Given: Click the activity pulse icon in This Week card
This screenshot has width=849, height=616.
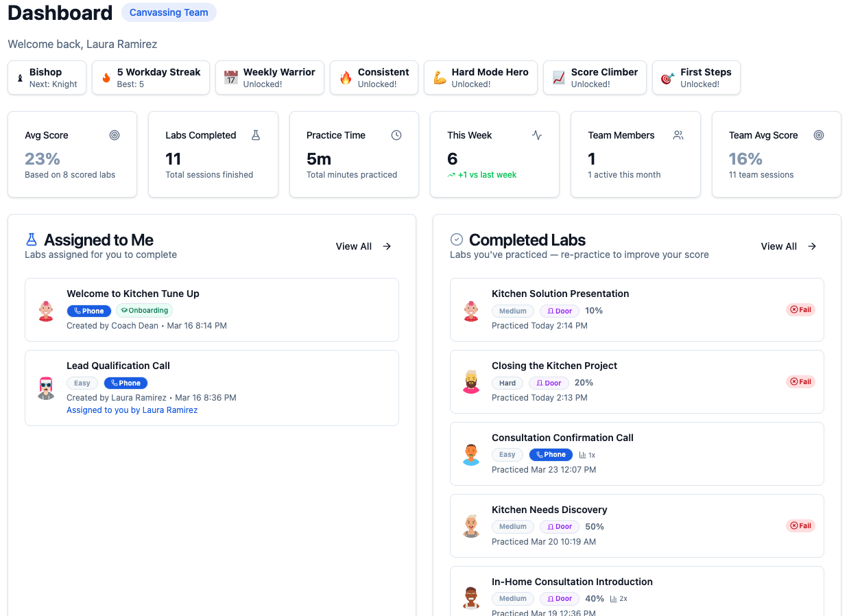Looking at the screenshot, I should tap(537, 135).
